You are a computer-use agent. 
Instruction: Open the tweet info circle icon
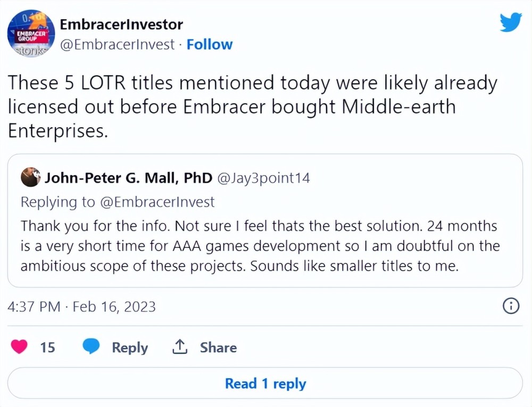click(511, 306)
